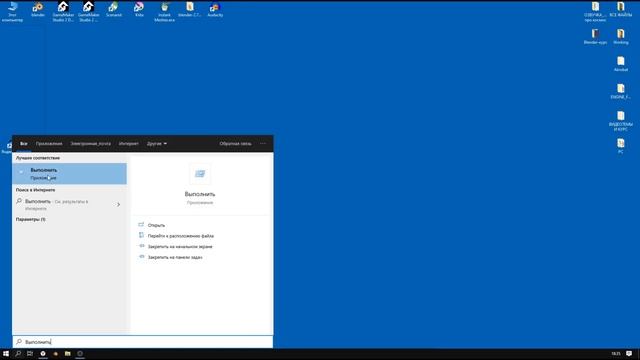Open the ВСЕ ФАЙЛЫ desktop folder
The height and width of the screenshot is (360, 640).
tap(620, 9)
